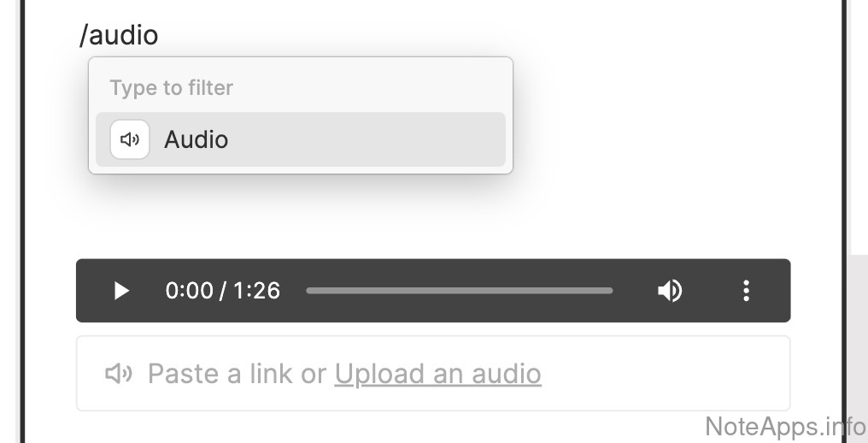Click the middle of the audio seek bar
Screen dimensions: 868x443
460,291
